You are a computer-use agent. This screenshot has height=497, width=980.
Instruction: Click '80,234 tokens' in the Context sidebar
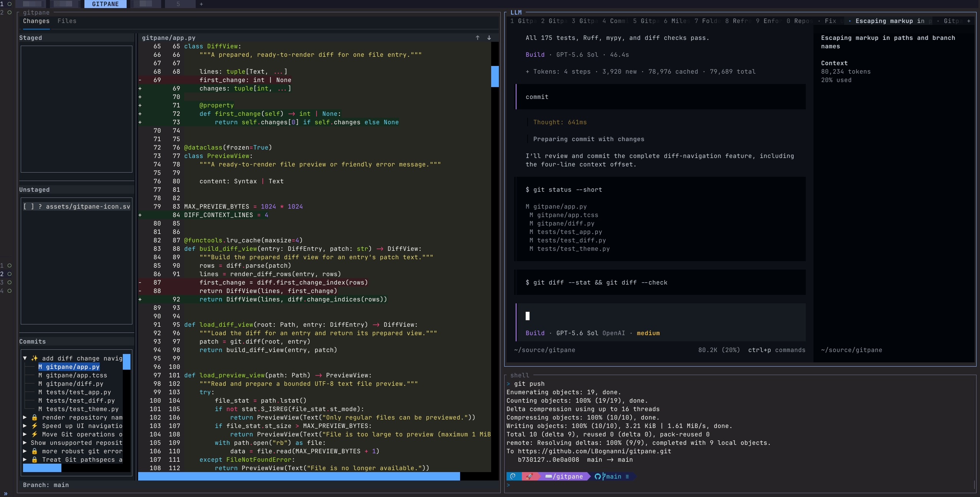tap(846, 71)
